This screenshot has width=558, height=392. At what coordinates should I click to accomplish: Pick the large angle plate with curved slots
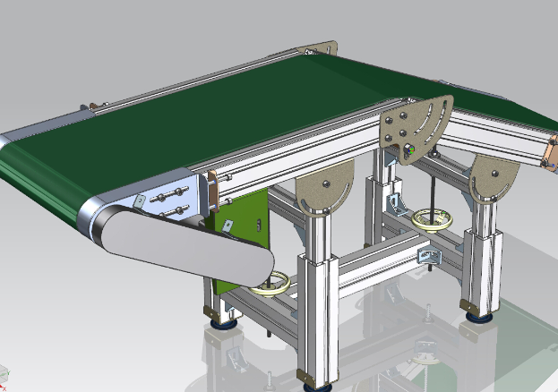[x=416, y=130]
